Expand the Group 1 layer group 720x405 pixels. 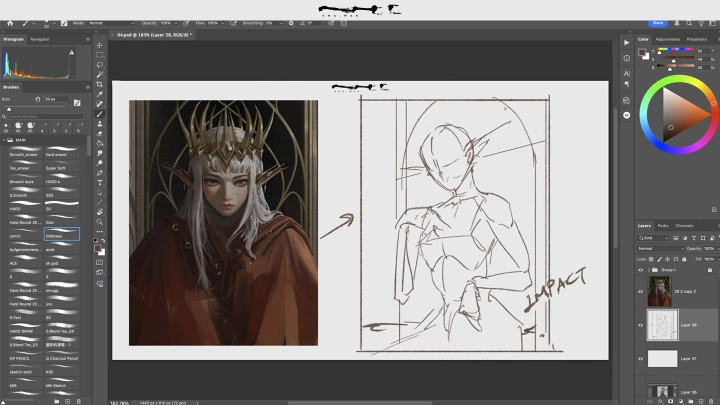648,270
